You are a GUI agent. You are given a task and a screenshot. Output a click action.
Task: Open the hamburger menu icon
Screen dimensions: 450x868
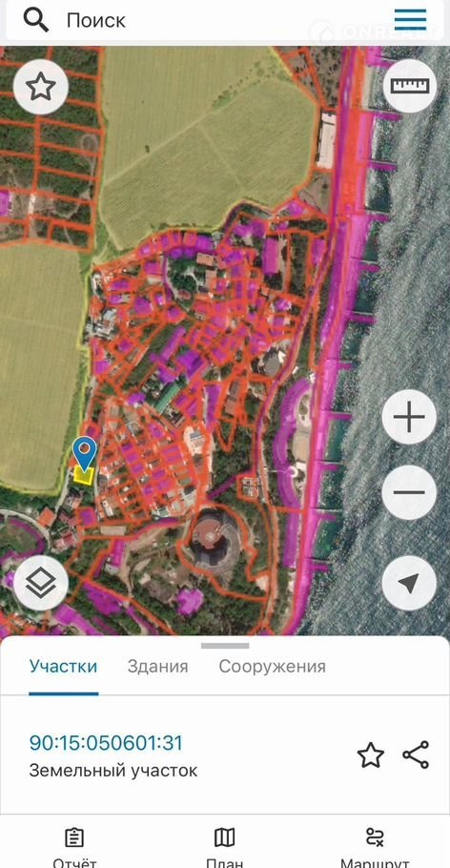point(410,20)
